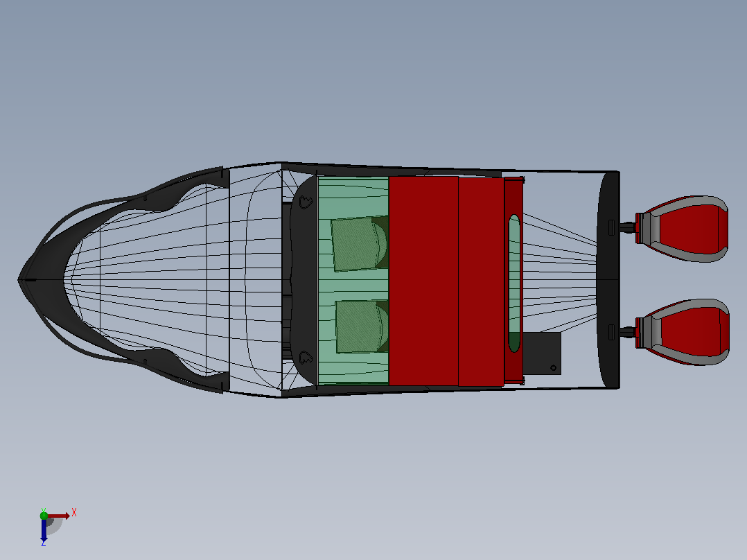The image size is (747, 560).
Task: Select the upper green seat in the cockpit
Action: click(360, 243)
